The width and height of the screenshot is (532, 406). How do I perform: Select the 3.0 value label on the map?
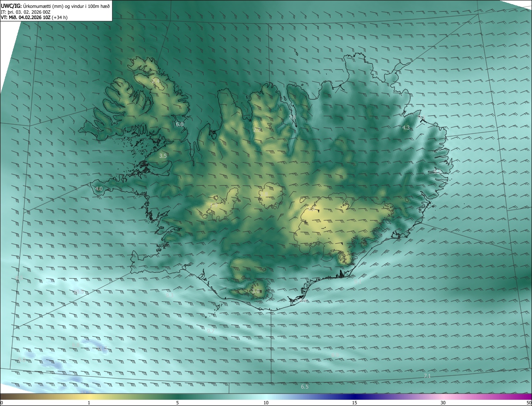coord(256,291)
